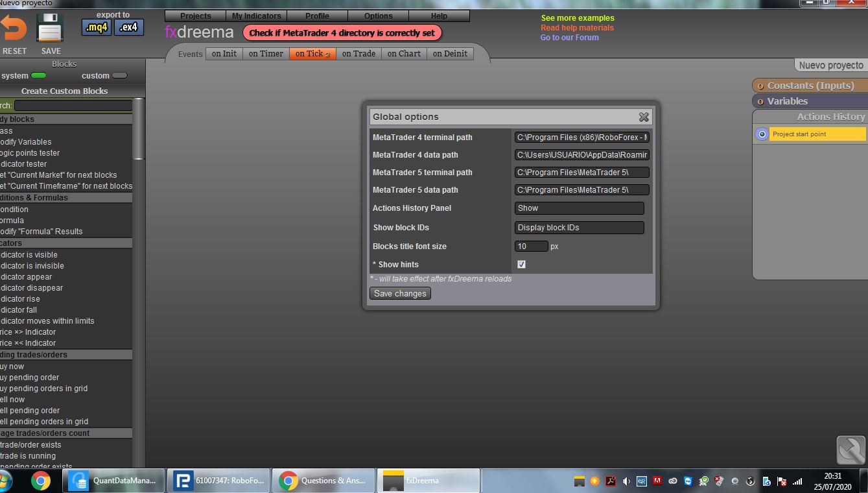The width and height of the screenshot is (868, 493).
Task: Click the orange up-arrow tray icon
Action: coord(594,481)
